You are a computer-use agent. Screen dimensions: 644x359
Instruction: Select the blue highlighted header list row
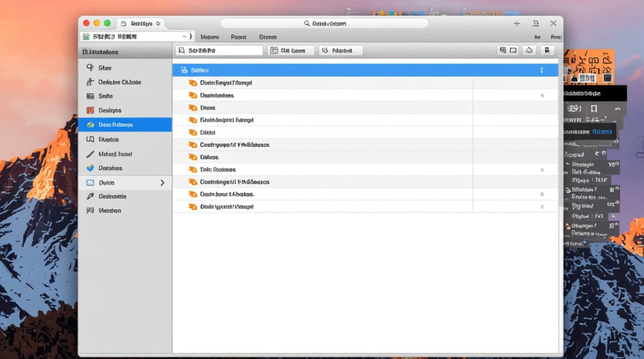pyautogui.click(x=365, y=70)
